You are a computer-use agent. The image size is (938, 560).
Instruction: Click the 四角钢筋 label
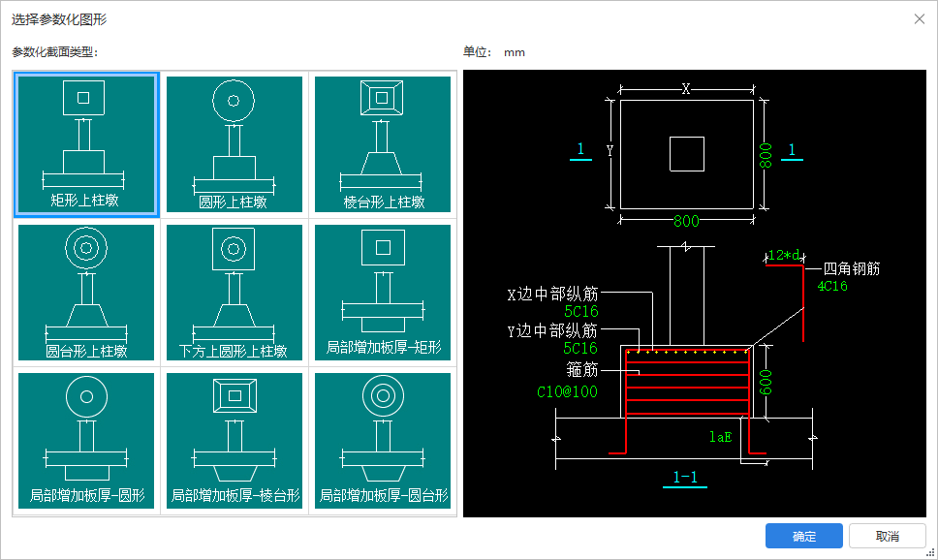pos(851,268)
